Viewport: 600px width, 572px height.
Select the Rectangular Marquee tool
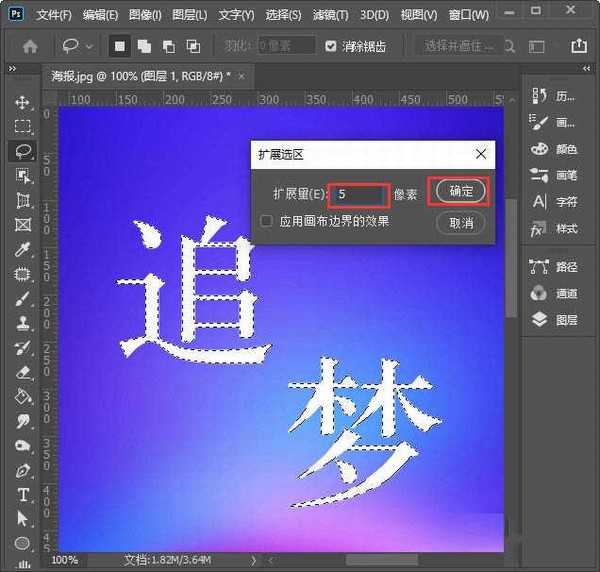click(x=23, y=127)
